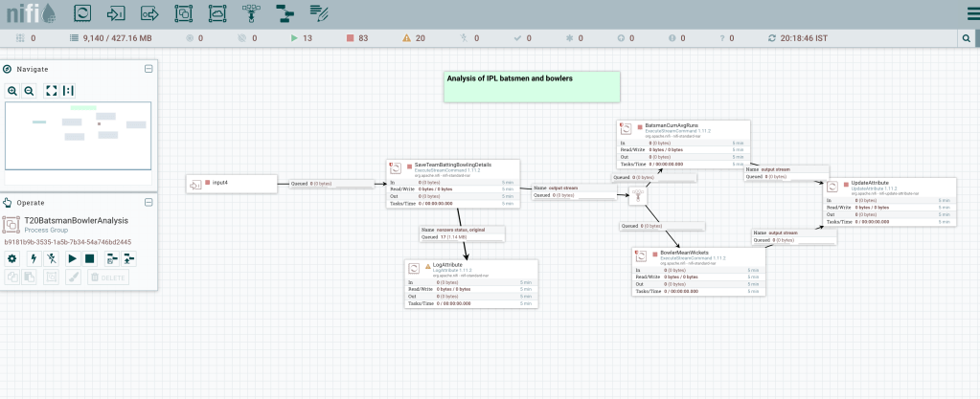Image resolution: width=980 pixels, height=399 pixels.
Task: Select the Output Port toolbar icon
Action: click(149, 13)
